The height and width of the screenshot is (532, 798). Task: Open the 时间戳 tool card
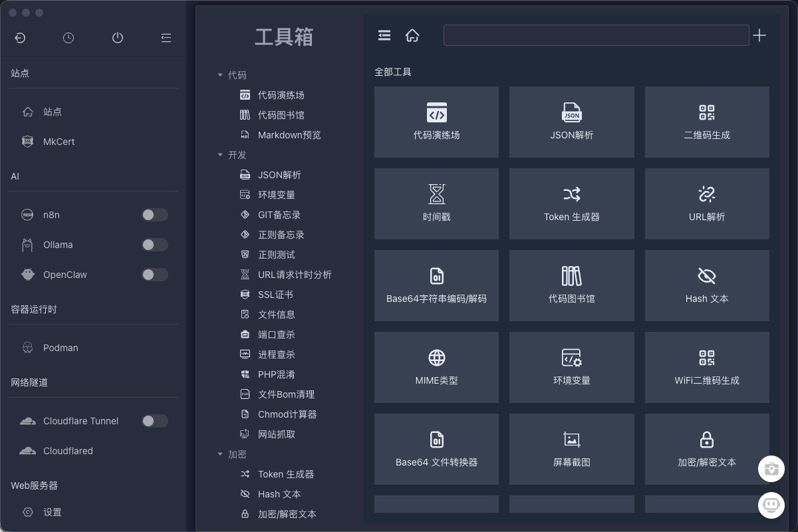pos(436,203)
